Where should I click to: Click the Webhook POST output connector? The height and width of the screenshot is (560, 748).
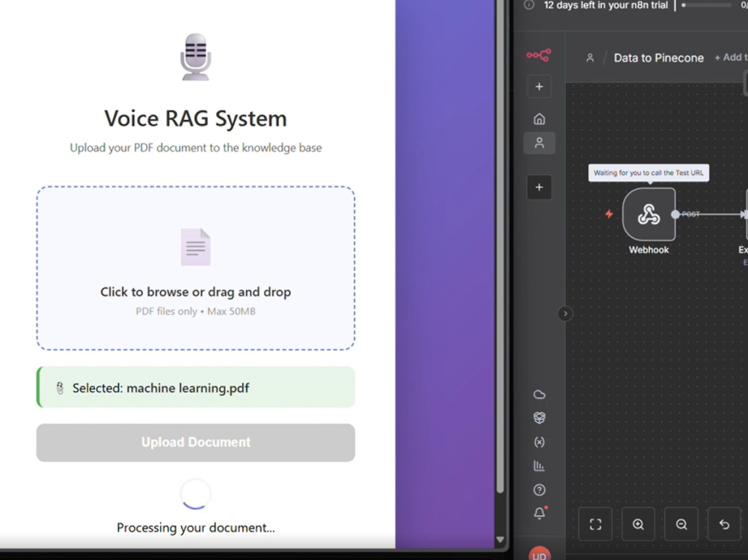click(x=675, y=214)
